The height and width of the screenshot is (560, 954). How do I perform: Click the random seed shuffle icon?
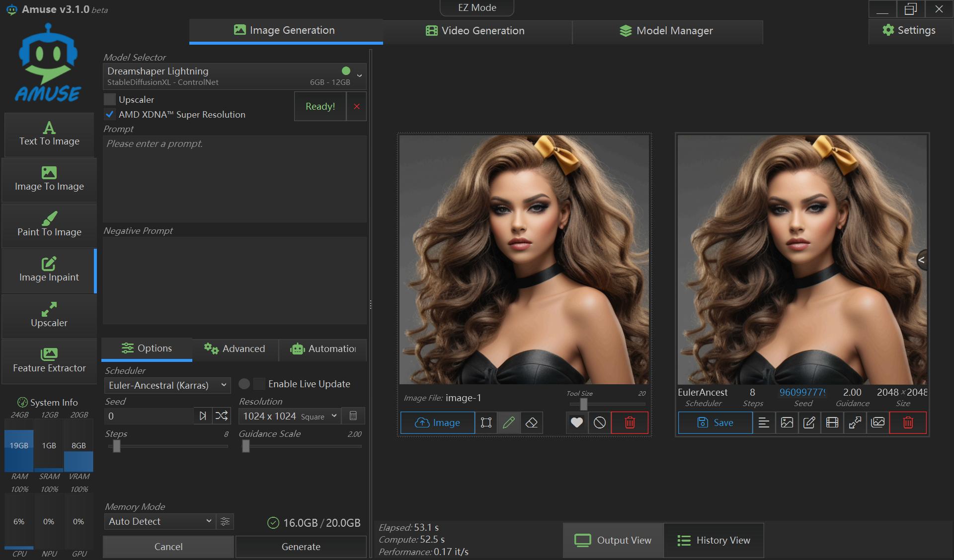[x=222, y=416]
